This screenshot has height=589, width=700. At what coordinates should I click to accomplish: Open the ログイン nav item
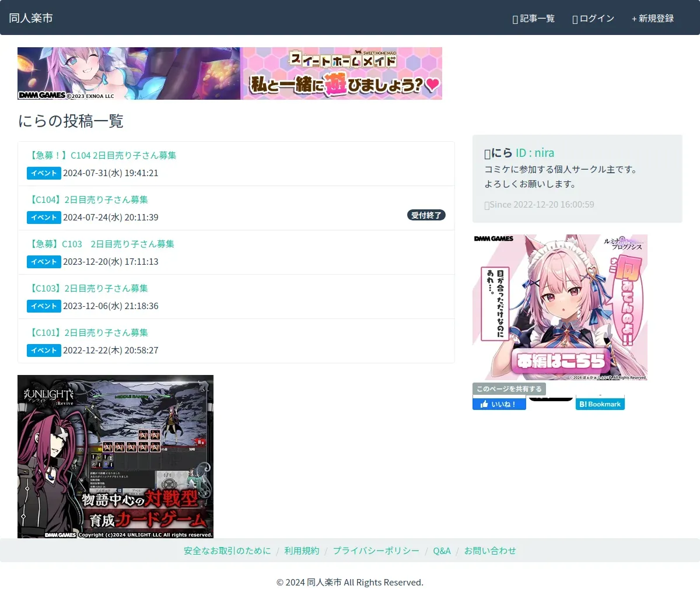pos(593,19)
